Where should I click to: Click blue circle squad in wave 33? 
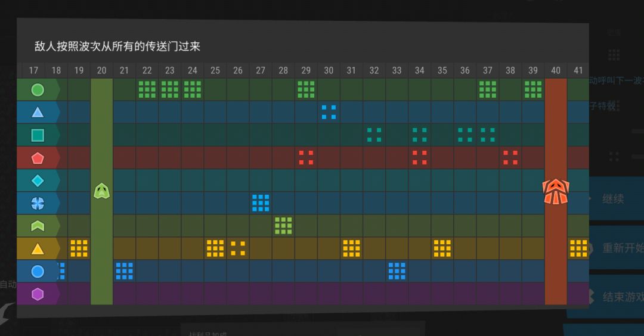[397, 271]
